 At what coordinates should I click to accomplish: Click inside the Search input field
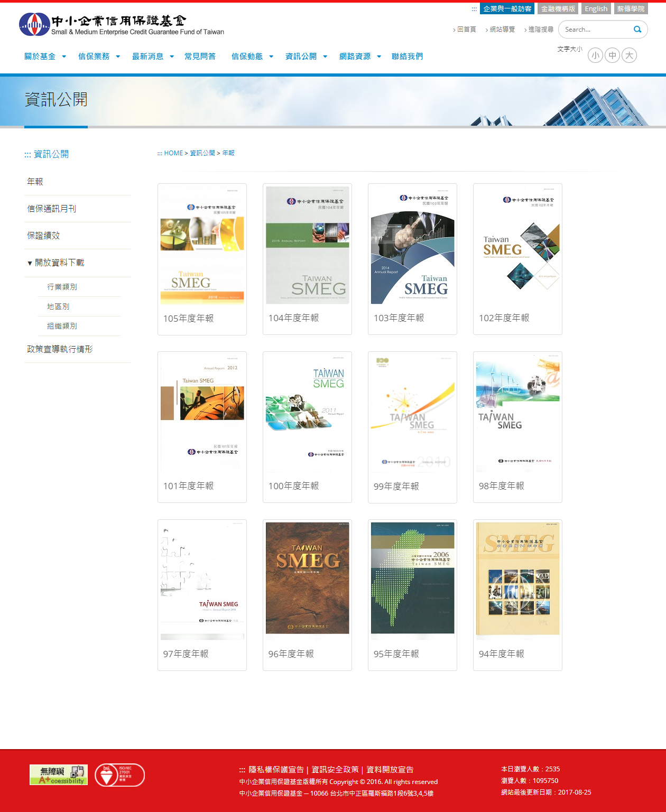pyautogui.click(x=595, y=30)
